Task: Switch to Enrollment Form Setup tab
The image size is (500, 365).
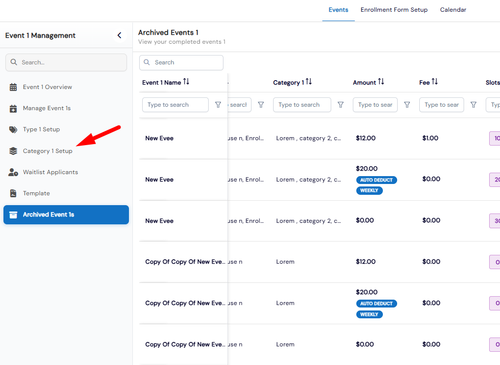Action: click(x=394, y=10)
